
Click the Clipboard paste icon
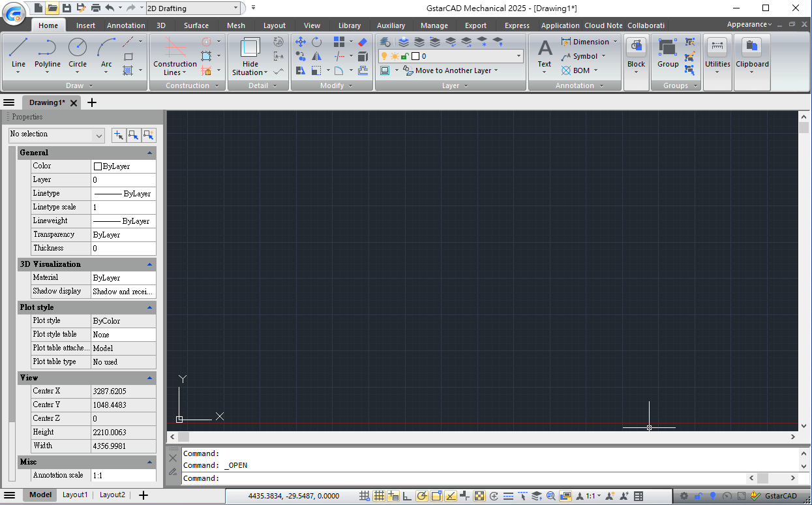point(752,47)
